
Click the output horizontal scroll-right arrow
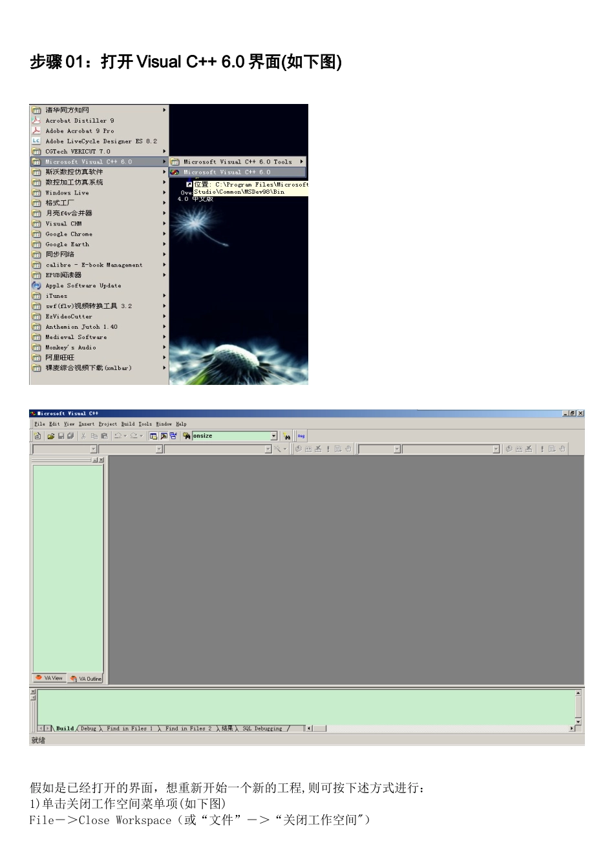point(572,728)
